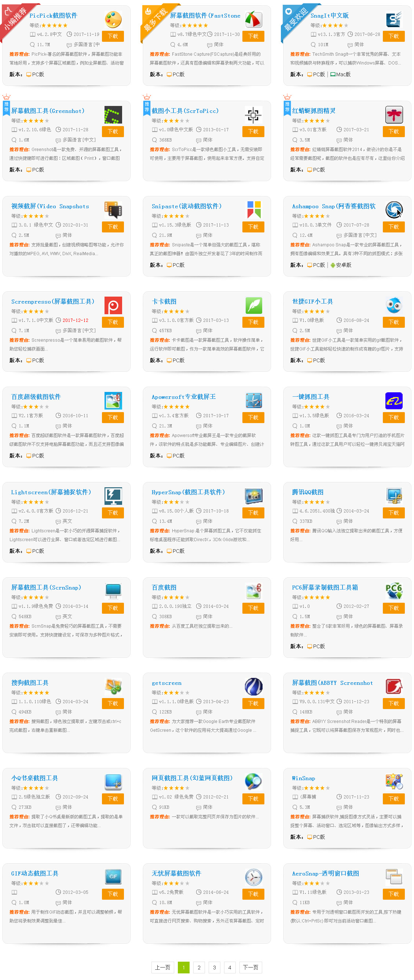Click the ABBYY Screenshot red icon
The width and height of the screenshot is (414, 980).
coord(394,687)
